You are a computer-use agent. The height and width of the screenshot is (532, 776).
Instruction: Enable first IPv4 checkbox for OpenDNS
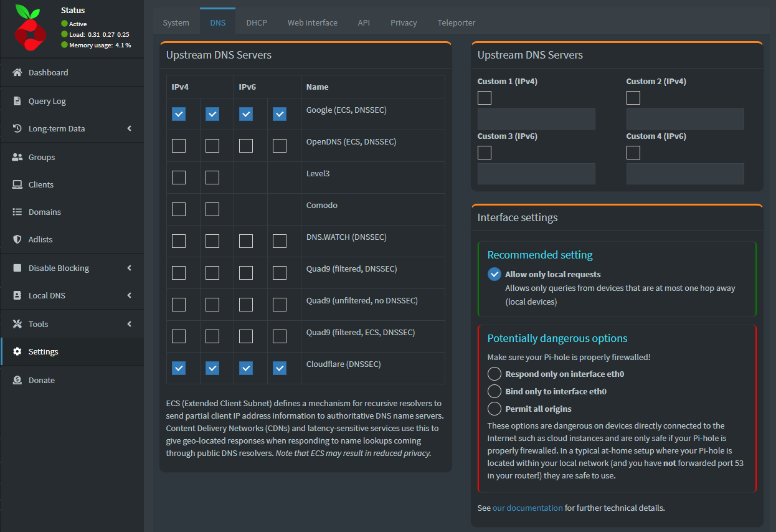179,146
